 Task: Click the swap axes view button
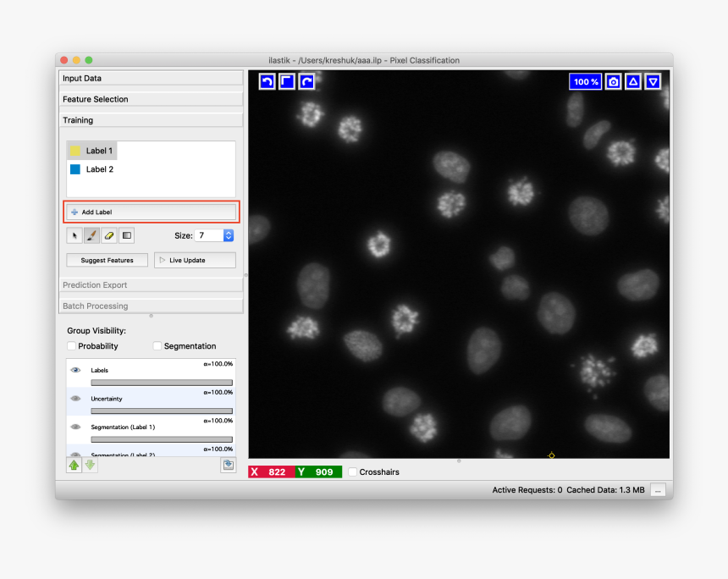tap(287, 82)
